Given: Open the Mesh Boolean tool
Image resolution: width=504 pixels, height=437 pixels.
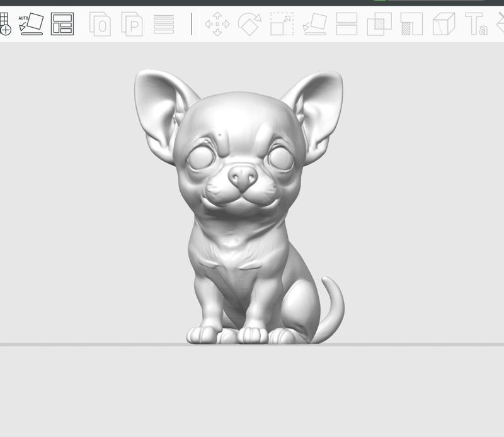Looking at the screenshot, I should (379, 24).
